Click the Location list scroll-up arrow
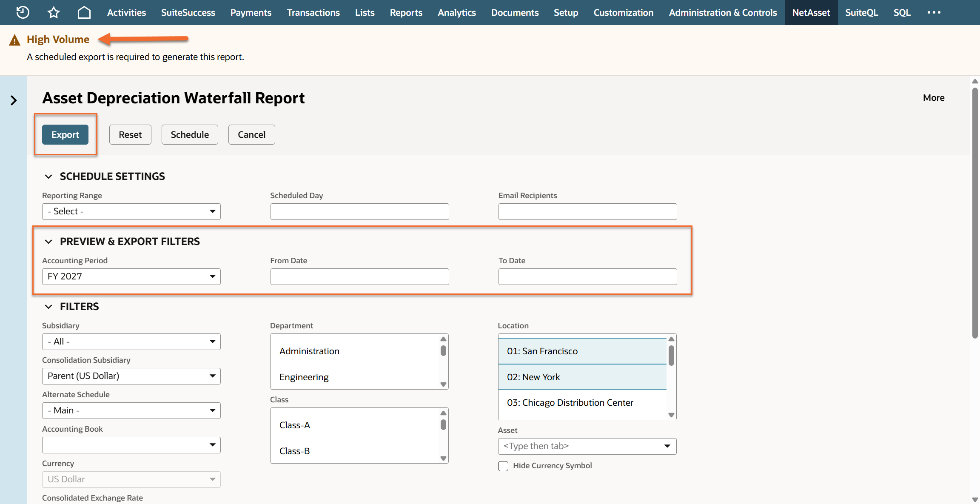 tap(671, 339)
